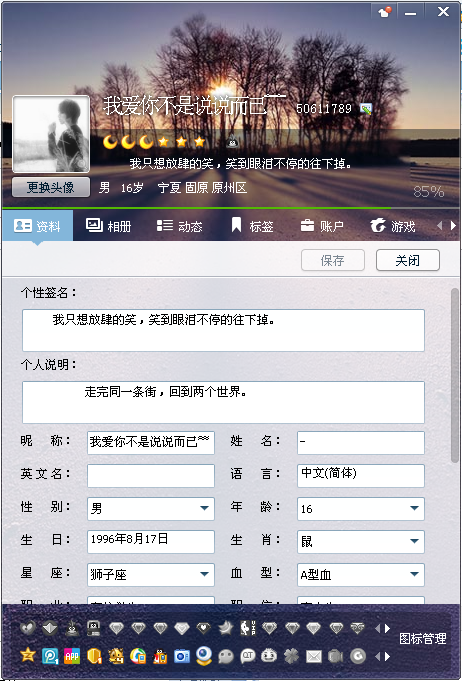Click the gray smiley face icon
This screenshot has width=462, height=681.
point(269,656)
